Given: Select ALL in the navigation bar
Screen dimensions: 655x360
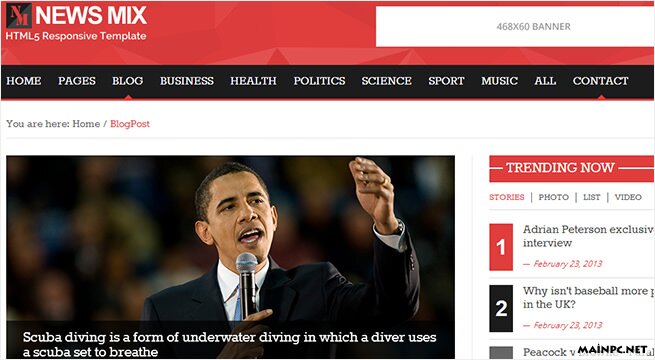Looking at the screenshot, I should tap(545, 81).
